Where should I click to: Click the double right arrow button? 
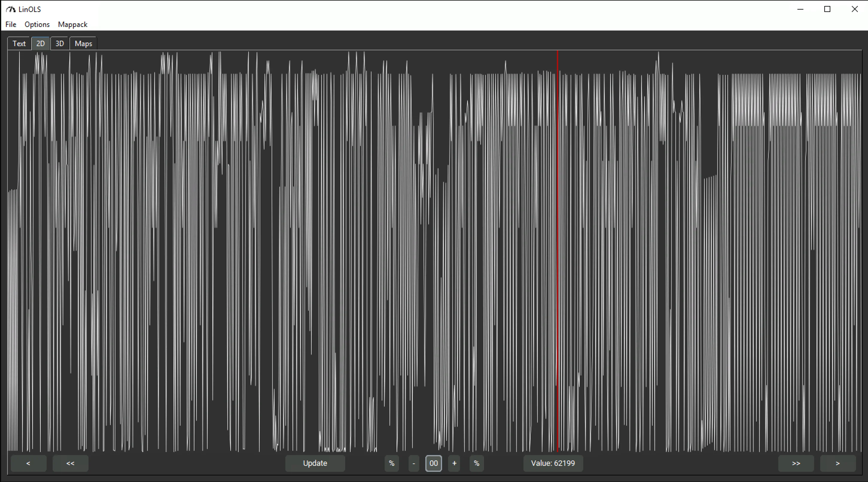pyautogui.click(x=796, y=463)
